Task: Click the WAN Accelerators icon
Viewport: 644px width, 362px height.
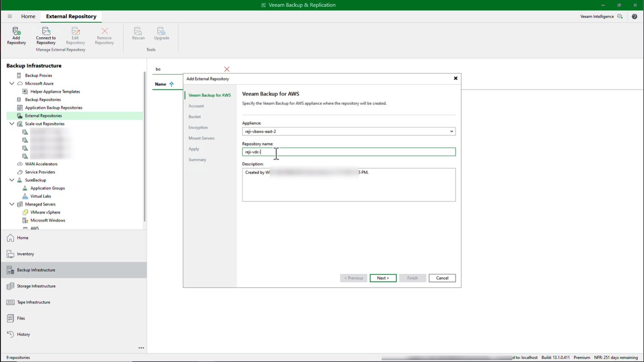Action: point(20,164)
